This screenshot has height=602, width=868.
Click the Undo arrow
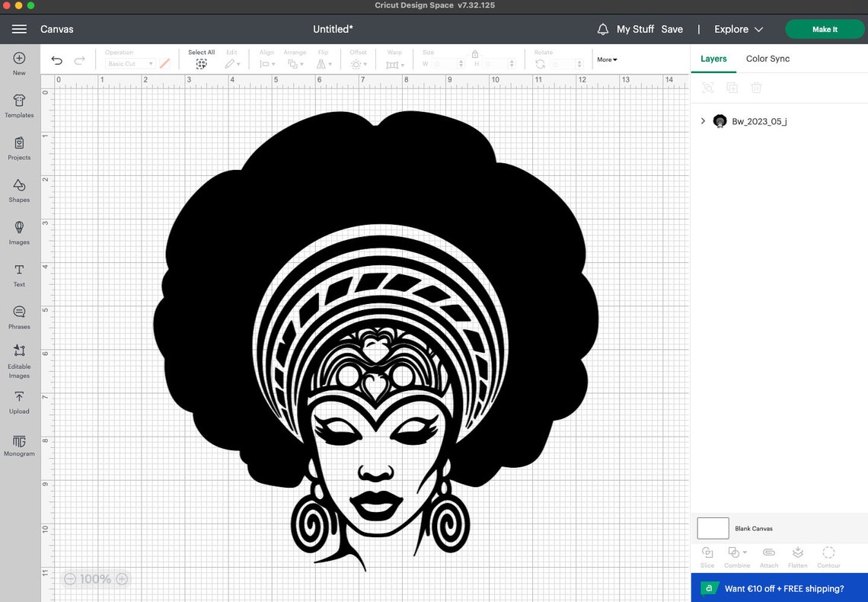56,59
